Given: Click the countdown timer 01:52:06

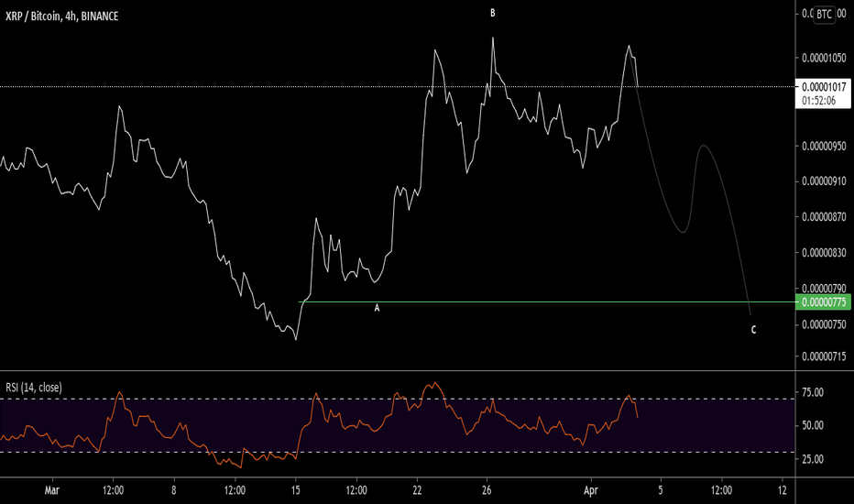Looking at the screenshot, I should (x=818, y=101).
